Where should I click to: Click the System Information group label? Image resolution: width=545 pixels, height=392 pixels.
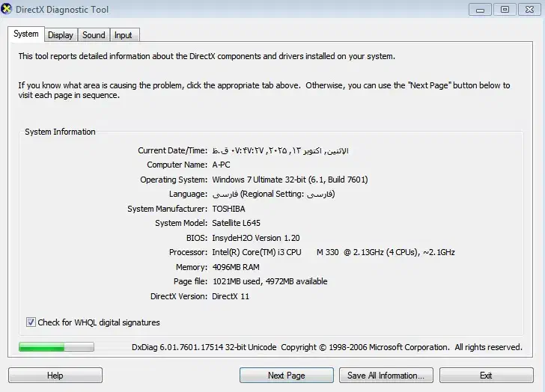click(x=60, y=132)
